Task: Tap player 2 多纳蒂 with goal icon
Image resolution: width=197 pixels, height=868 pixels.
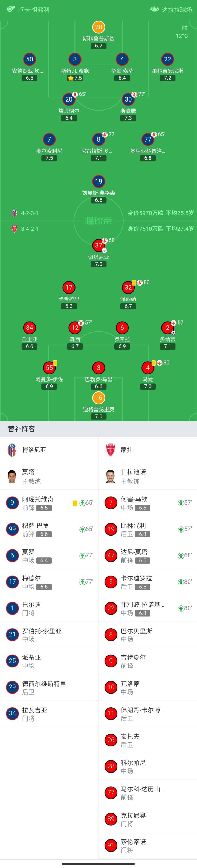Action: [x=167, y=328]
